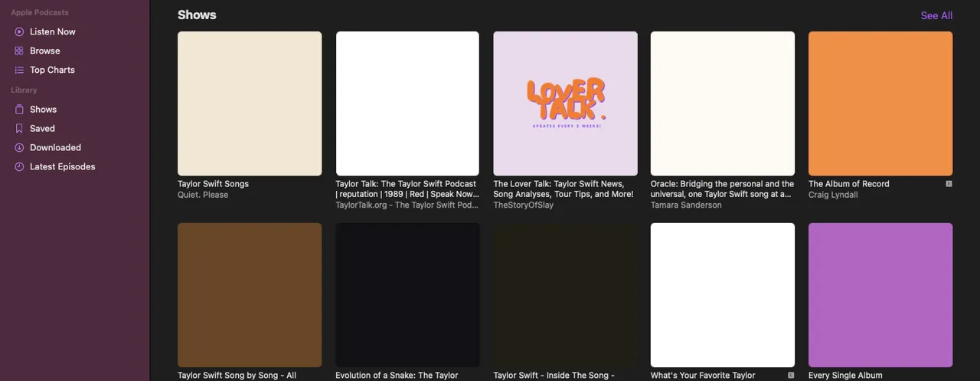This screenshot has width=980, height=381.
Task: Click the Apple Podcasts sidebar header
Action: (x=39, y=12)
